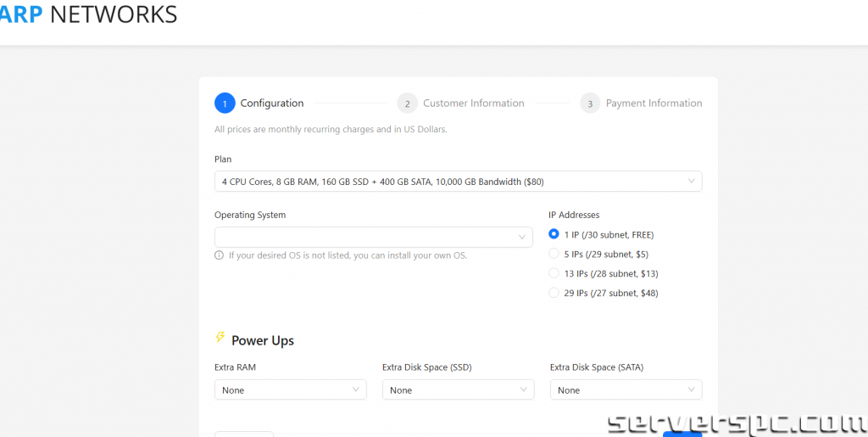The height and width of the screenshot is (437, 868).
Task: Click the Configuration step label
Action: point(271,104)
